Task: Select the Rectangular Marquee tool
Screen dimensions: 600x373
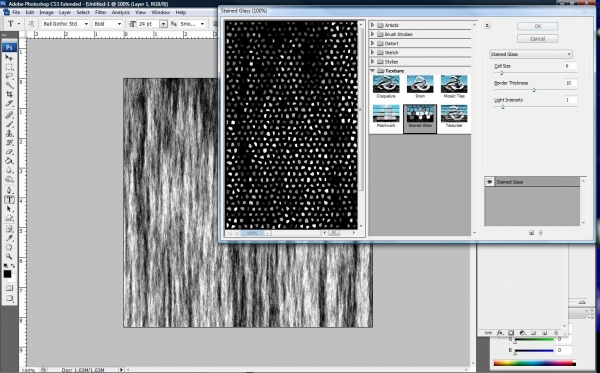Action: click(9, 67)
